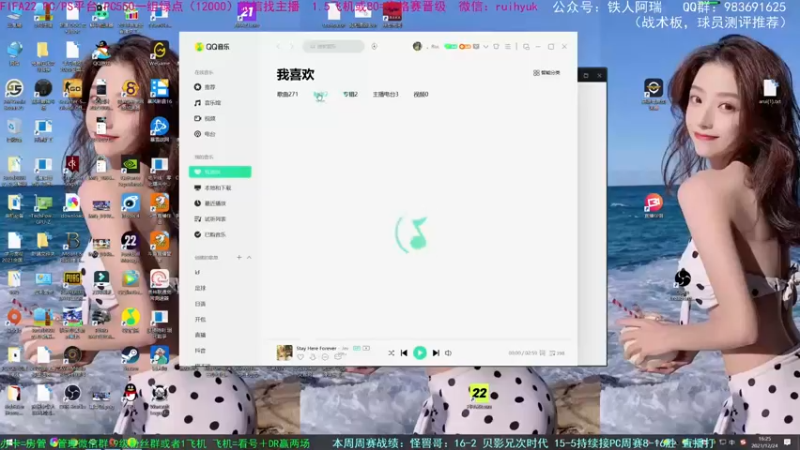
Task: Toggle lyrics display icon in player bar
Action: point(542,353)
